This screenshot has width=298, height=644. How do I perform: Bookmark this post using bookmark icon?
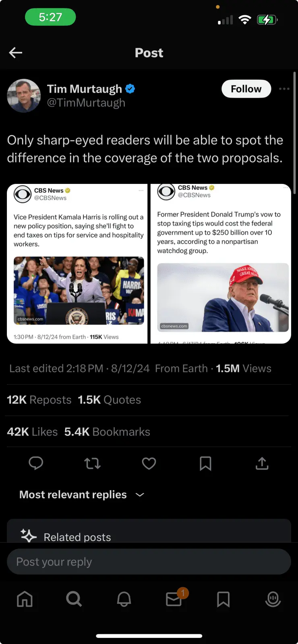point(205,464)
